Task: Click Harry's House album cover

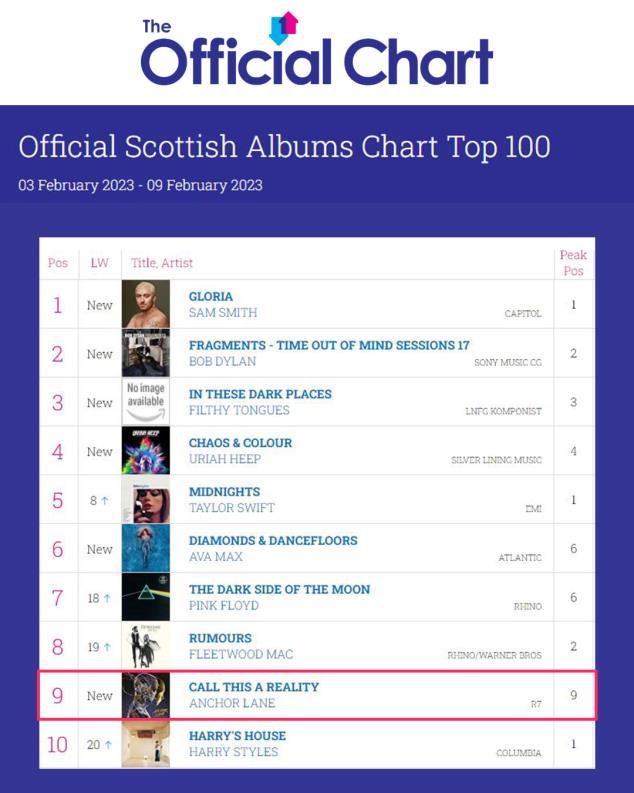Action: pos(146,744)
